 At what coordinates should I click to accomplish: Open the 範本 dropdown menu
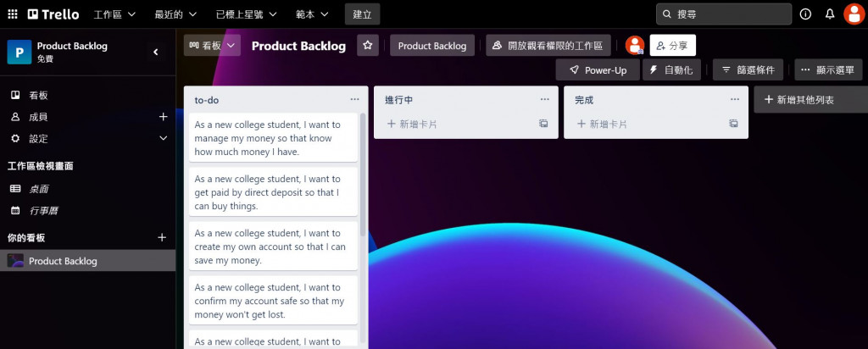(312, 14)
